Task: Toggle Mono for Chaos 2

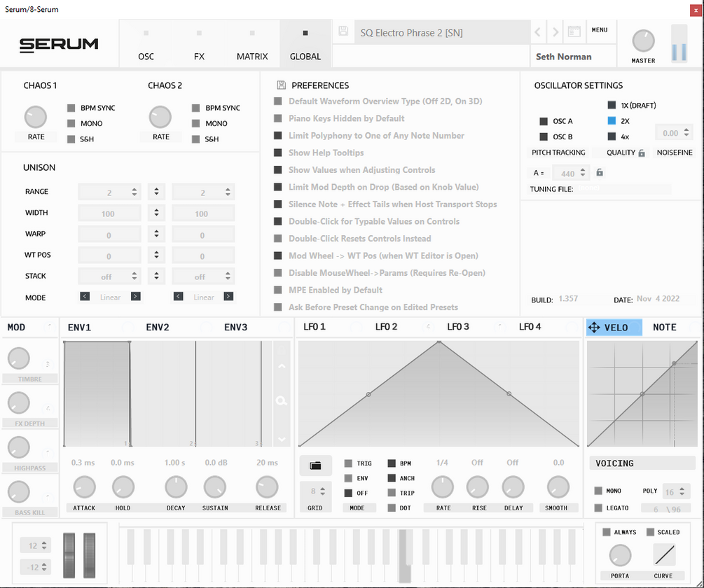Action: click(x=195, y=123)
